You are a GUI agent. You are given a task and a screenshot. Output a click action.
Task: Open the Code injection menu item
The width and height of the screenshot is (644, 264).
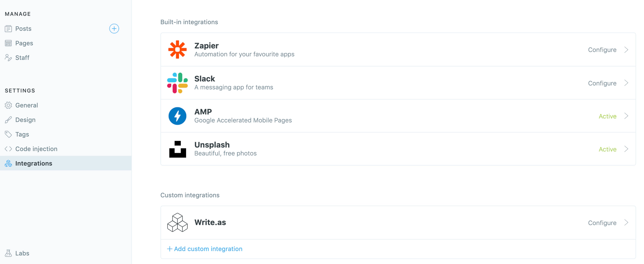pyautogui.click(x=36, y=149)
